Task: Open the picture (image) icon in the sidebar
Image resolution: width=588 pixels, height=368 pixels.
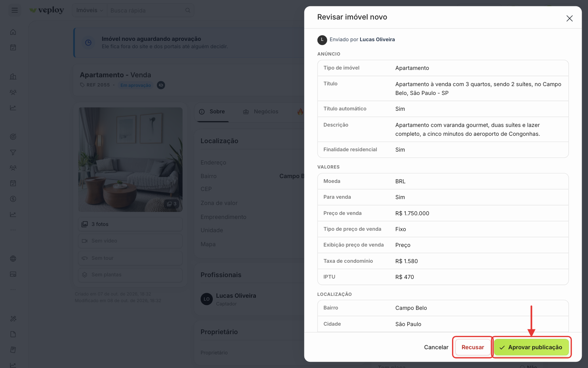Action: click(x=13, y=274)
